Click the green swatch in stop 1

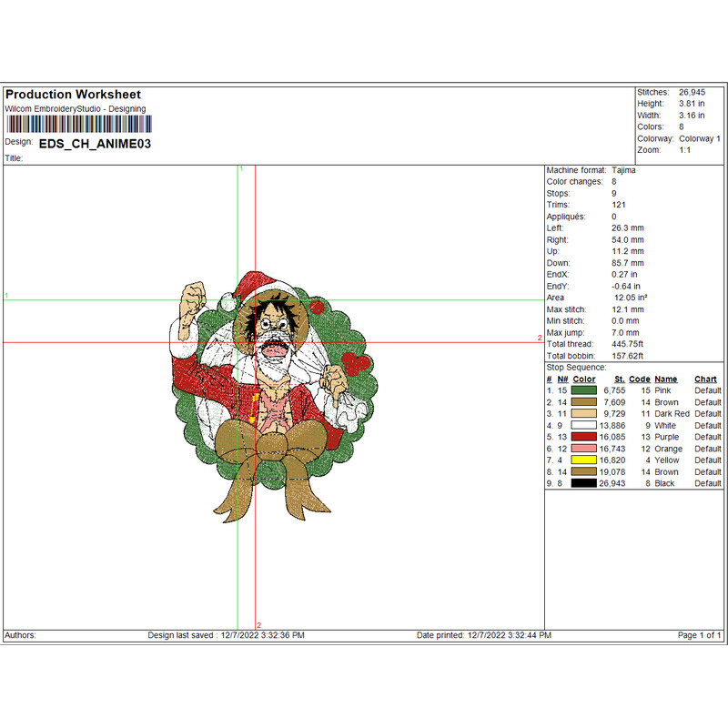[583, 390]
